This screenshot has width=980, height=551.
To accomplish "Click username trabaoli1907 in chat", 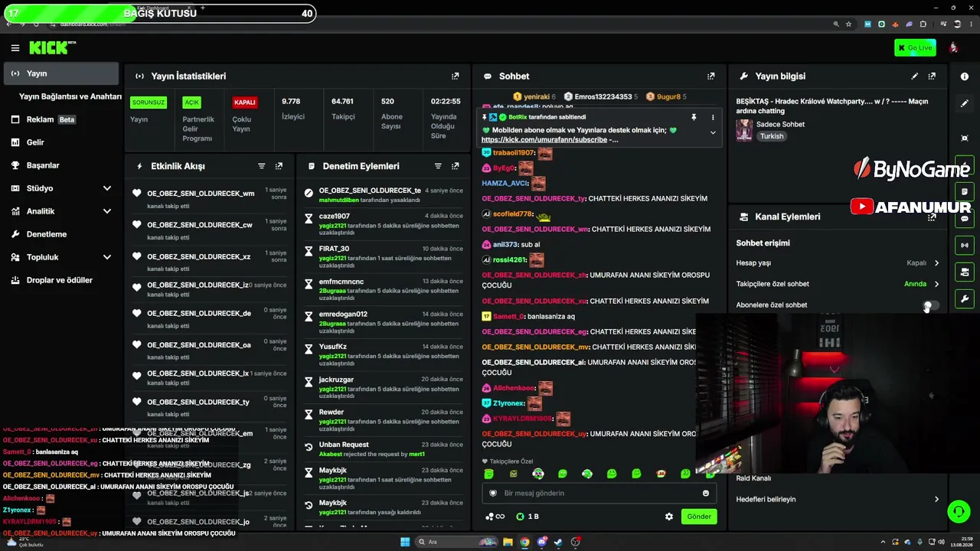I will [x=513, y=153].
